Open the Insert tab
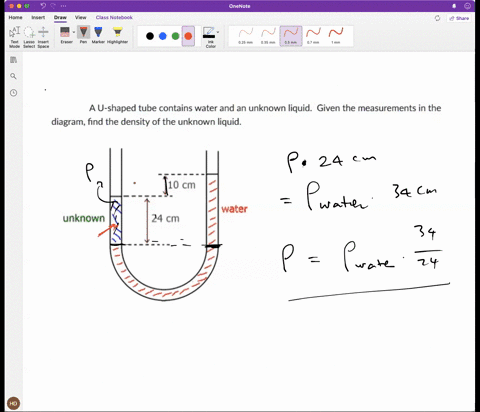Screen dimensions: 480x412 [38, 18]
